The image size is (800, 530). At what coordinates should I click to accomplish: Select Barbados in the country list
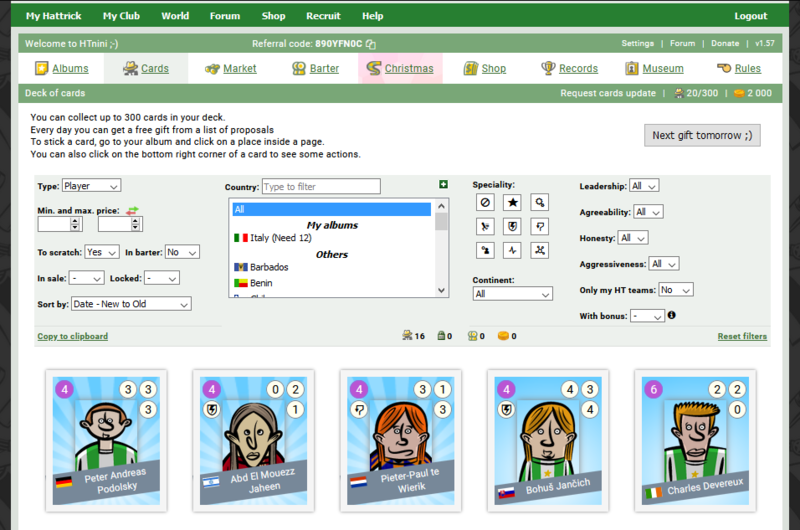pyautogui.click(x=332, y=267)
